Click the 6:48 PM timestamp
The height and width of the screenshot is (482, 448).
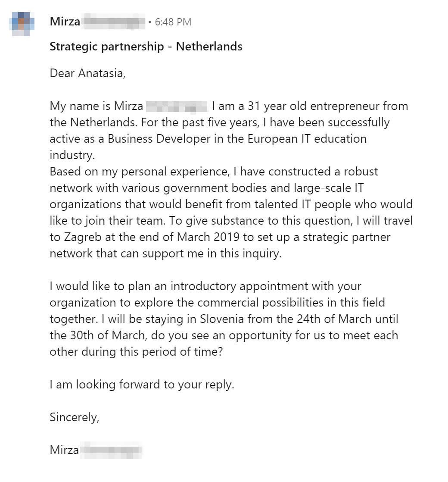click(x=173, y=22)
